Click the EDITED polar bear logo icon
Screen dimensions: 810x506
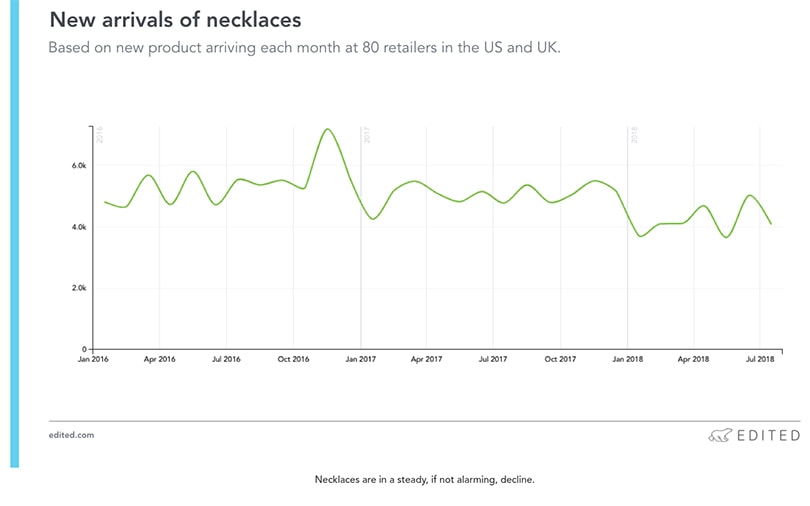(x=720, y=435)
